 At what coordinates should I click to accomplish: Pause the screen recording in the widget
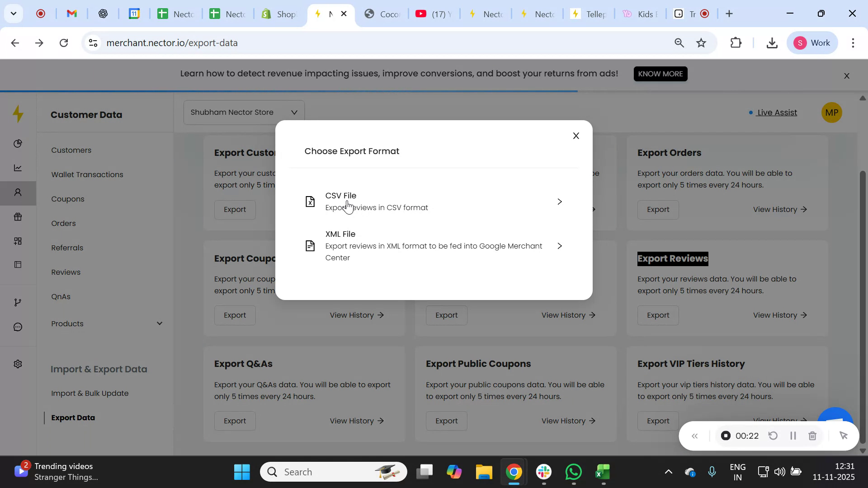[793, 436]
